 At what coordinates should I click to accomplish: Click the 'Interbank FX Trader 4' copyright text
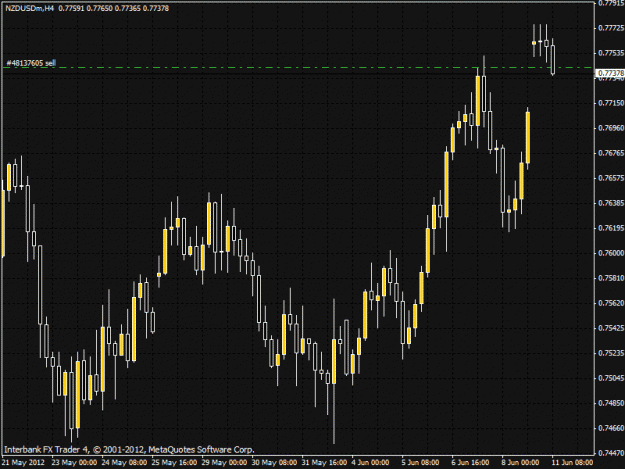pyautogui.click(x=129, y=450)
